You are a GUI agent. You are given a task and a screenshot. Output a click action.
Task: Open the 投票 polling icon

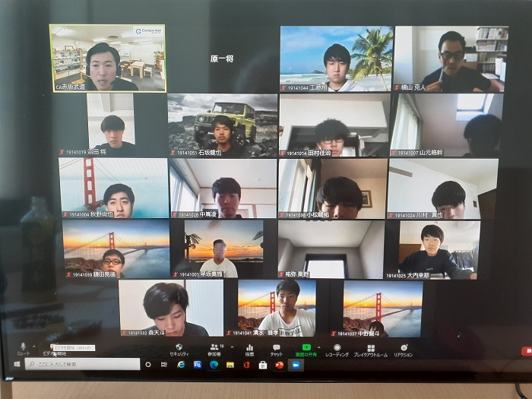tap(250, 350)
